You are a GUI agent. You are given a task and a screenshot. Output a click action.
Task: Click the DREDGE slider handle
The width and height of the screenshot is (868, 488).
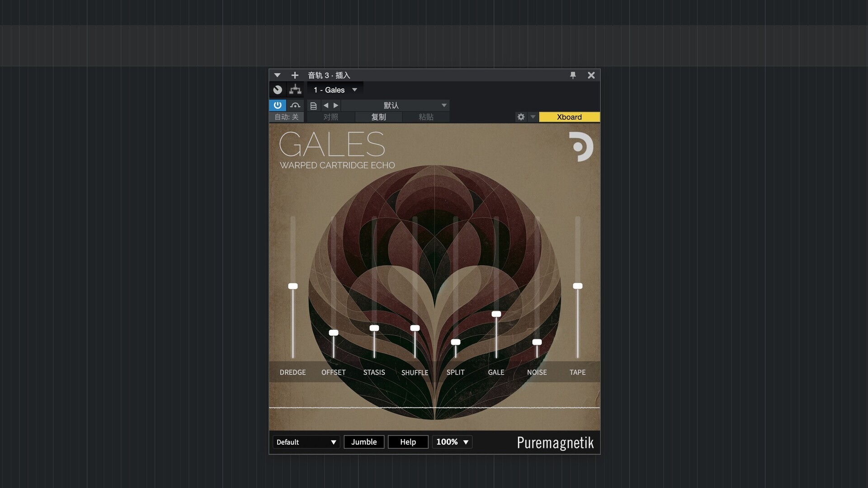click(x=293, y=286)
